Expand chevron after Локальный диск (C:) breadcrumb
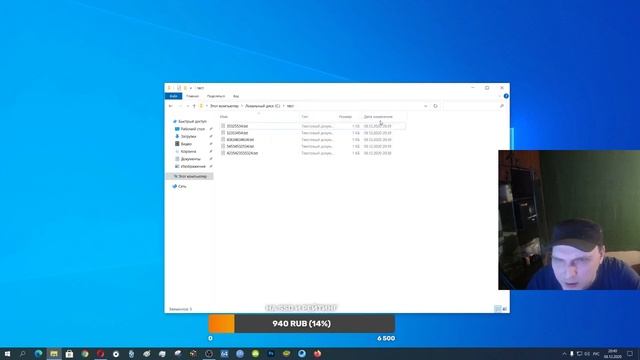 click(x=284, y=106)
